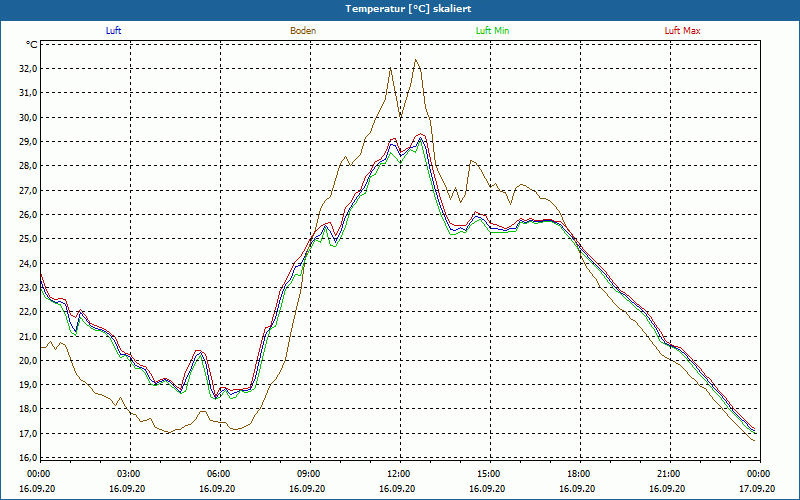Click the chart title 'Temperatur [°C] skaliert'
Viewport: 800px width, 500px height.
(x=408, y=9)
